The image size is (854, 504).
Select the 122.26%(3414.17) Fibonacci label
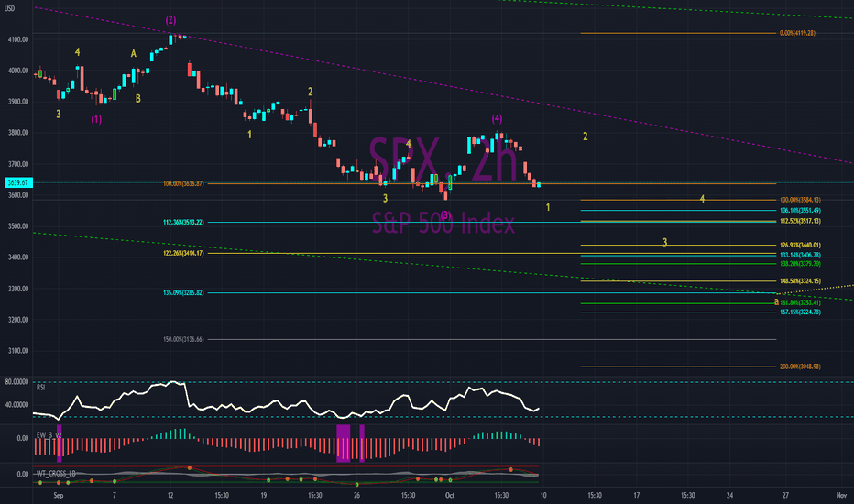[x=183, y=253]
